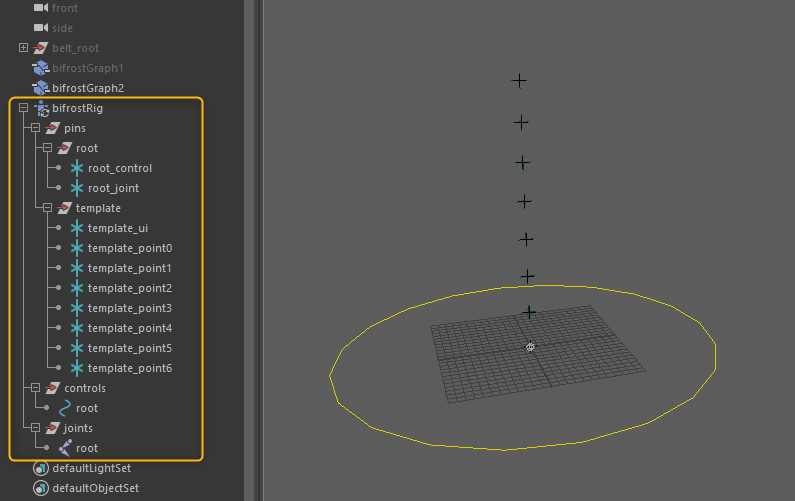795x501 pixels.
Task: Select template_point3 in the outliner
Action: (129, 308)
